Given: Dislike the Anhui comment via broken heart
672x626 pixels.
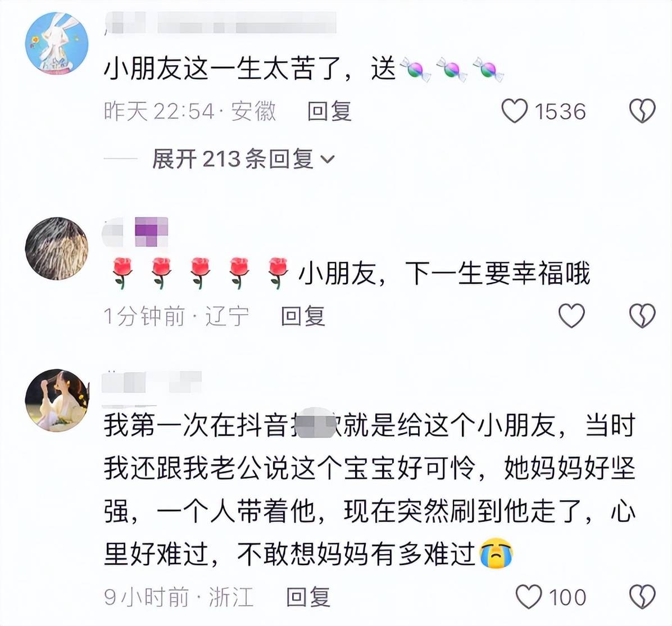Looking at the screenshot, I should pyautogui.click(x=642, y=111).
